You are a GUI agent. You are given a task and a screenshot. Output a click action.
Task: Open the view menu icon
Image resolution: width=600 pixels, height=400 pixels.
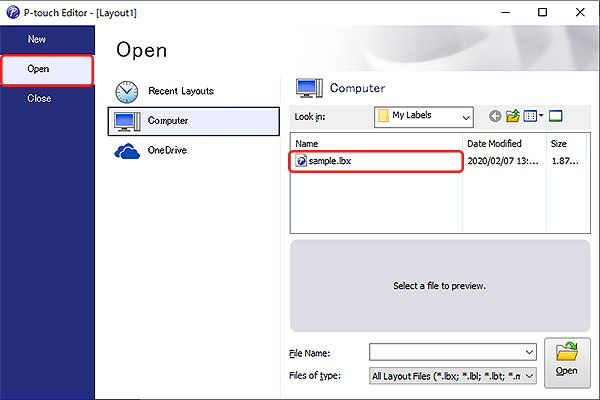click(x=533, y=116)
